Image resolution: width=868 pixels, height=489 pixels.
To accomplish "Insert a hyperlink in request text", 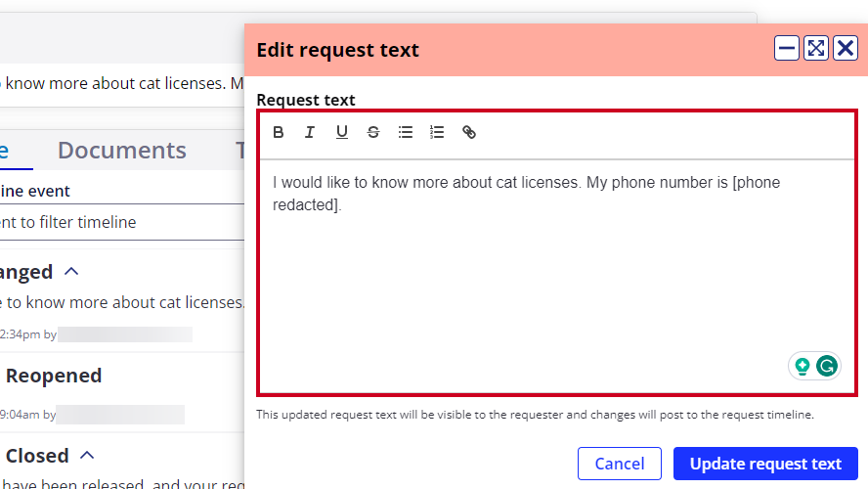I will click(469, 132).
